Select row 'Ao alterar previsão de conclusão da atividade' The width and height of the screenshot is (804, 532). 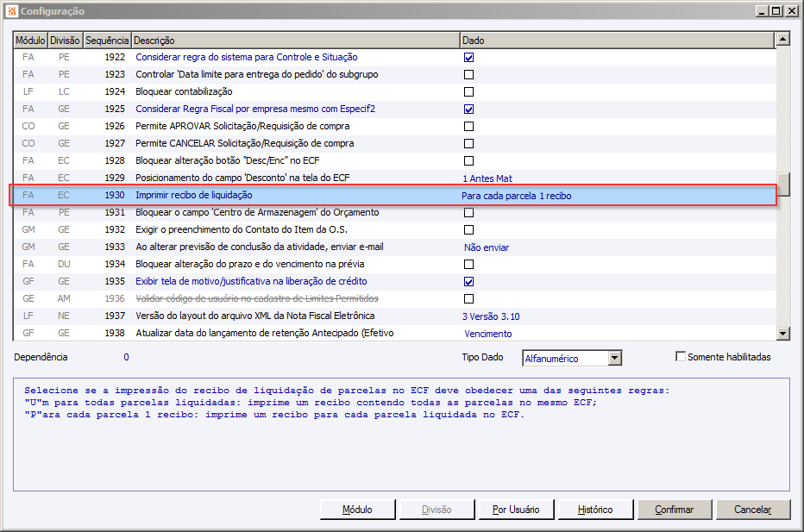393,247
